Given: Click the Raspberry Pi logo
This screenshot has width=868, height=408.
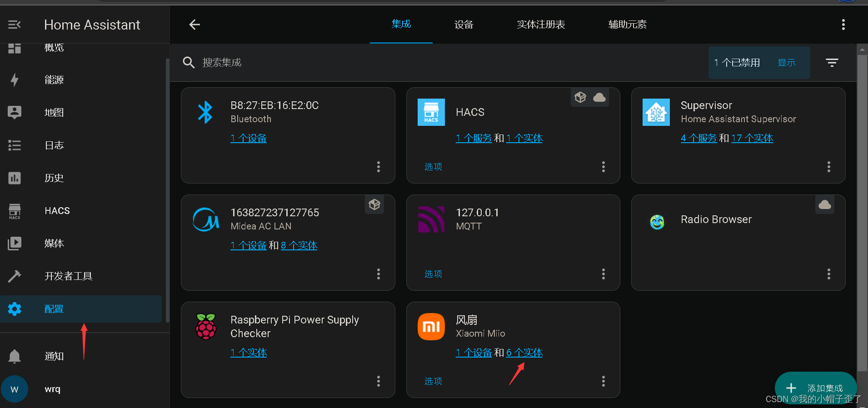Looking at the screenshot, I should tap(206, 327).
